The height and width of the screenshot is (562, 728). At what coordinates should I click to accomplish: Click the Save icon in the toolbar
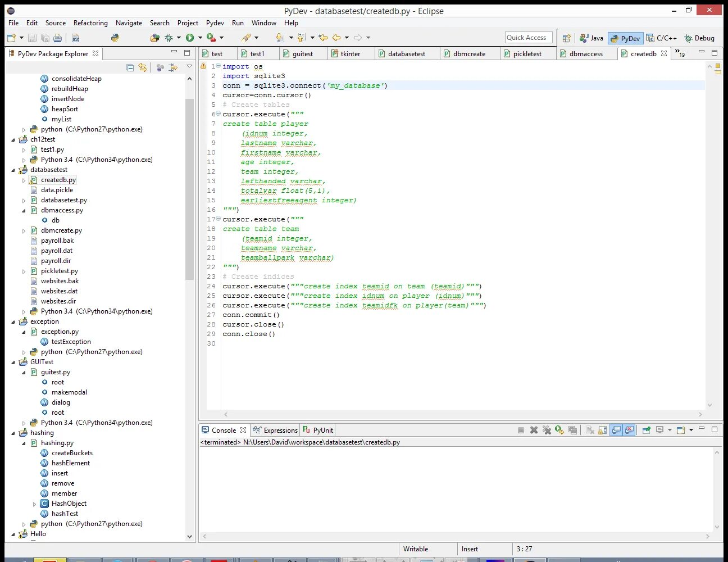[x=32, y=38]
